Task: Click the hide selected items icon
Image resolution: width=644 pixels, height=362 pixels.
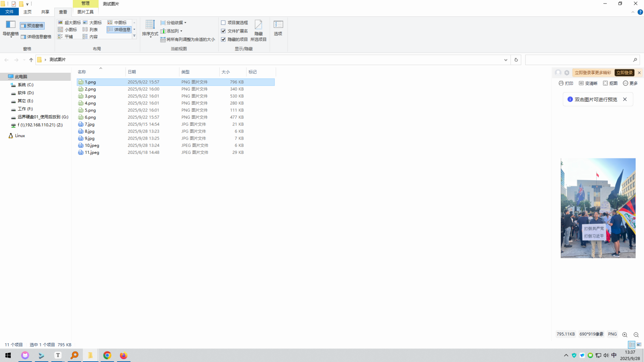Action: point(258,25)
